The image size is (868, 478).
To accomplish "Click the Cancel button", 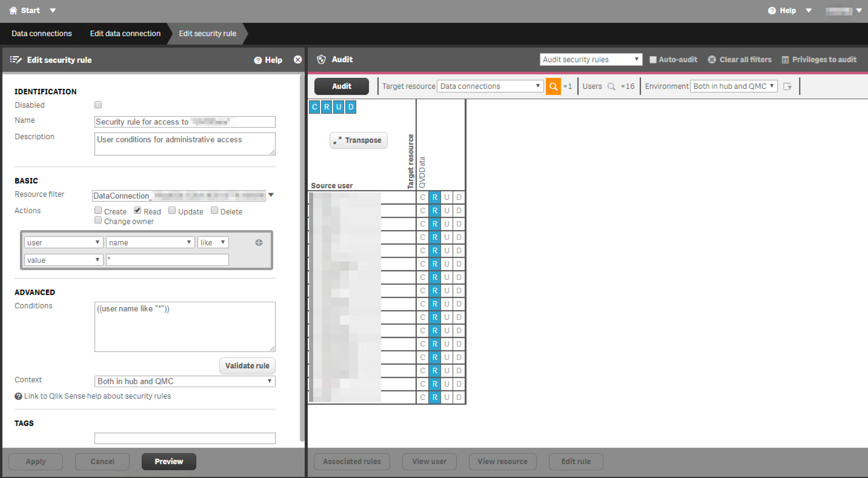I will (x=102, y=461).
